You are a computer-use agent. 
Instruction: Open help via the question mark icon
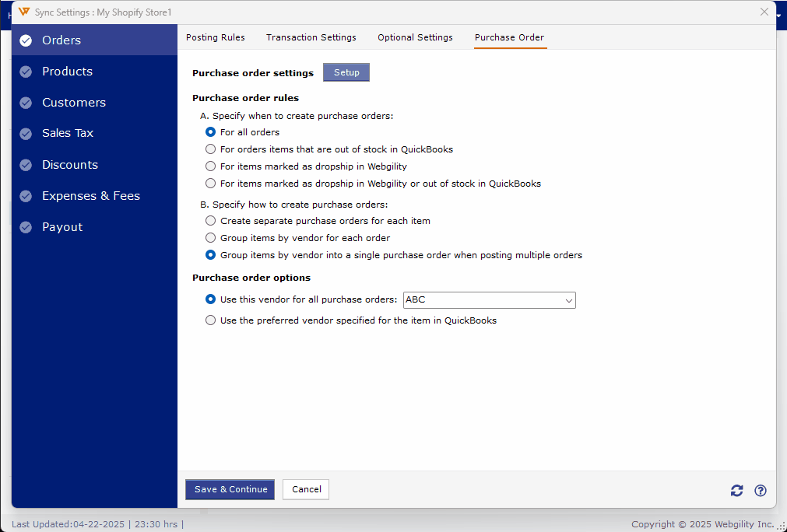(x=761, y=490)
